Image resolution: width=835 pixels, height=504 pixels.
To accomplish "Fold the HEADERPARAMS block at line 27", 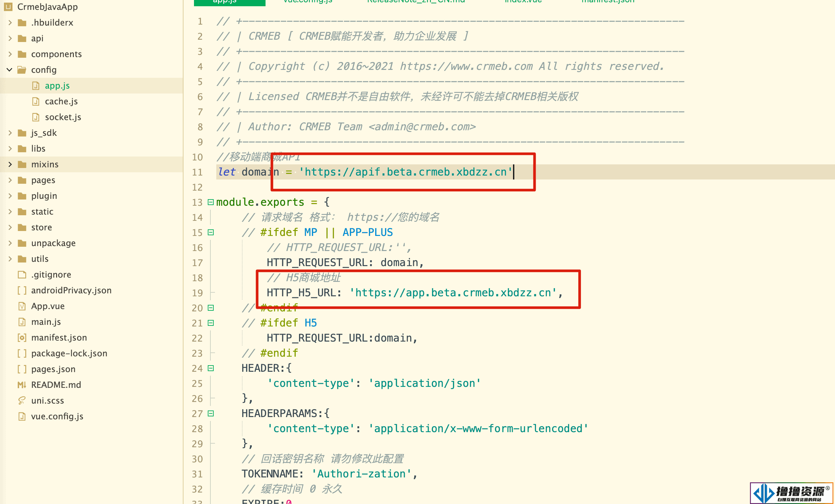I will click(x=211, y=413).
